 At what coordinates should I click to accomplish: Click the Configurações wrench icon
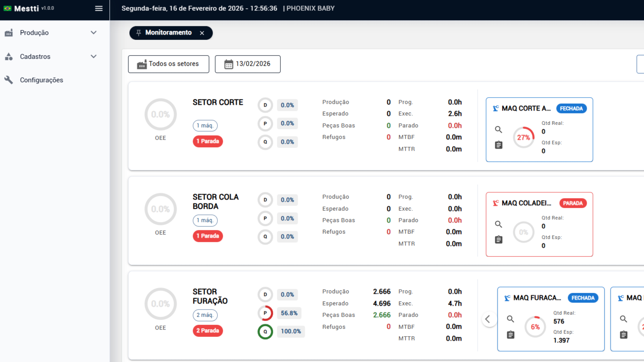point(9,80)
